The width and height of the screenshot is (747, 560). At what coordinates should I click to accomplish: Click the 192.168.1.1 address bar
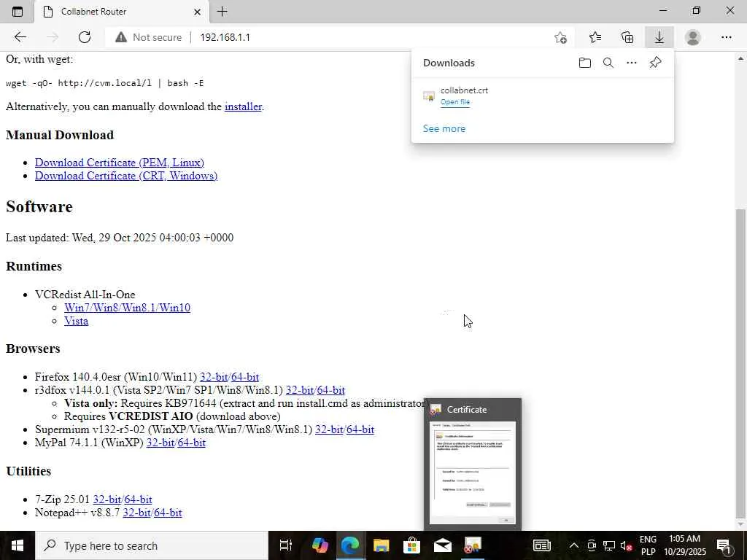coord(225,37)
